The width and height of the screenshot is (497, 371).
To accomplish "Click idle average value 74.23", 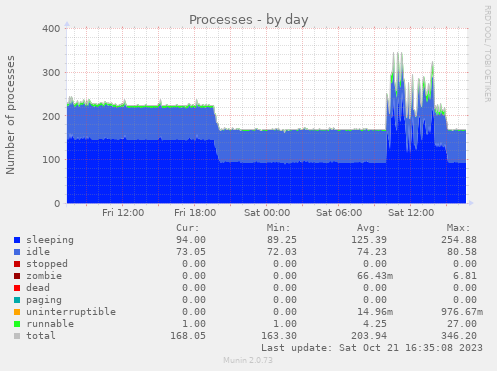I will 372,252.
